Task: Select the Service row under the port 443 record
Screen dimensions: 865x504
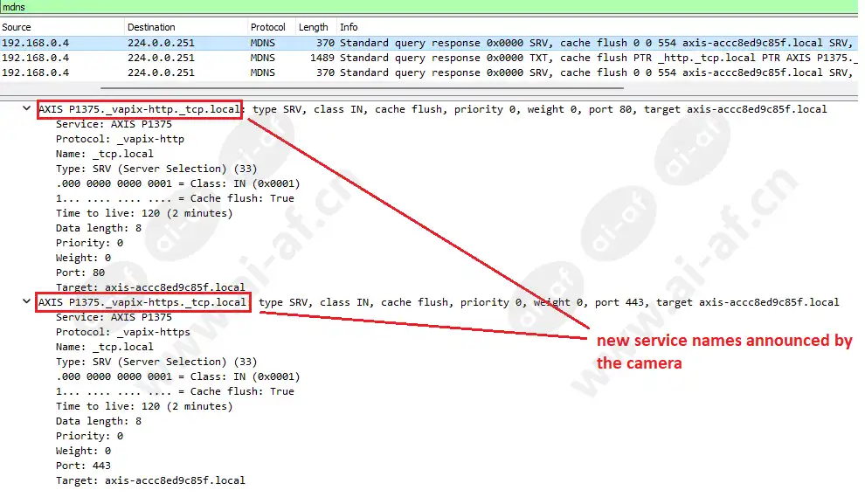Action: click(x=114, y=317)
